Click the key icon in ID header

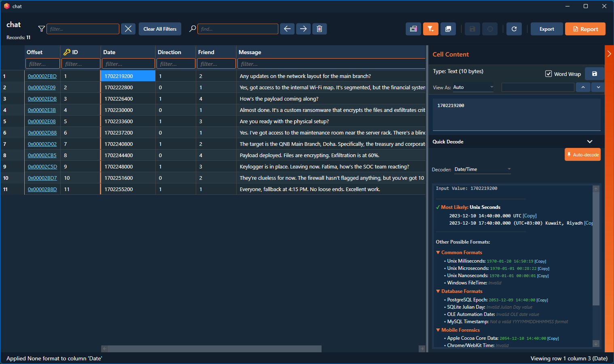click(x=67, y=52)
